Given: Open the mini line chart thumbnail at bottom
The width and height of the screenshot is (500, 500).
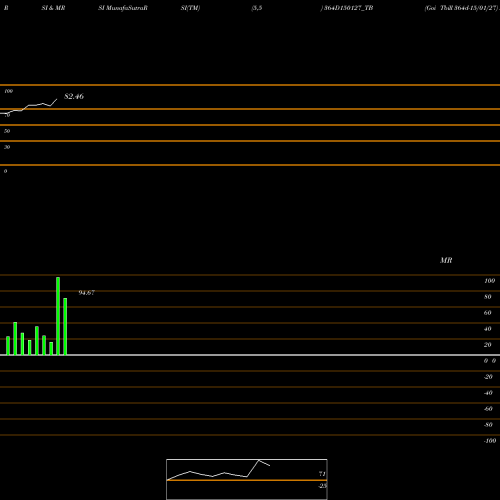Looking at the screenshot, I should pyautogui.click(x=247, y=479).
